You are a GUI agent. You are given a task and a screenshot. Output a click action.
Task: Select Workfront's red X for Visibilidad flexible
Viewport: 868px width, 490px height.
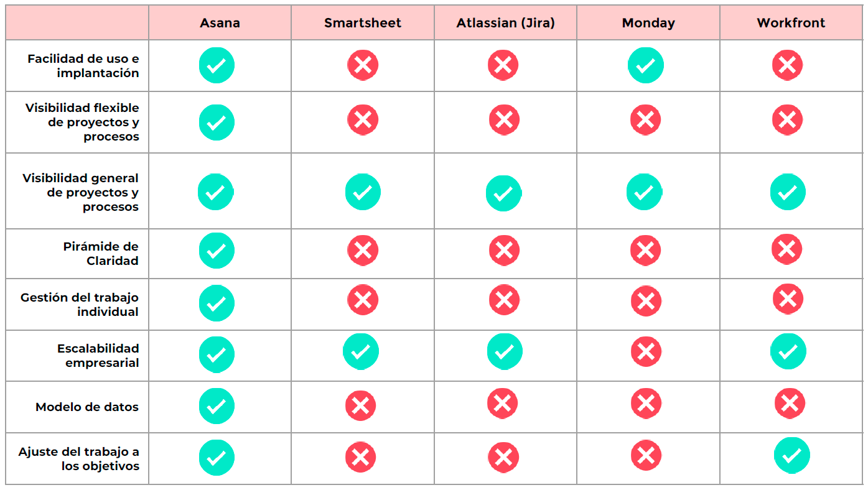tap(787, 120)
